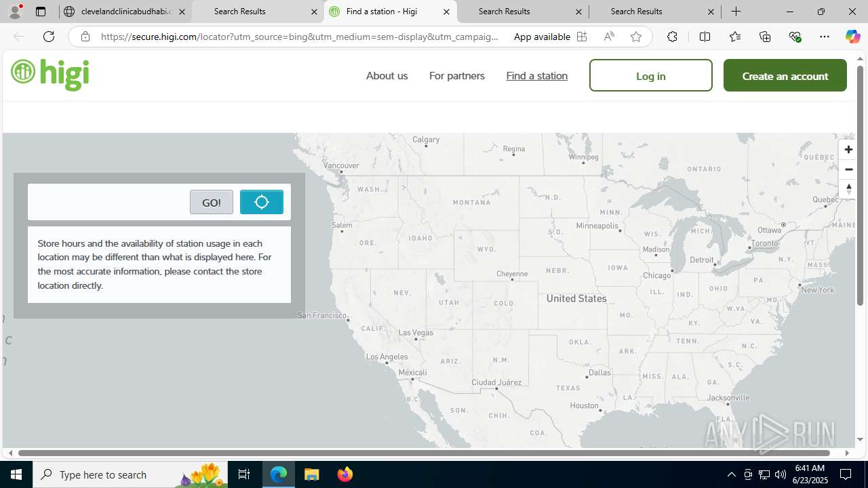Click Dallas label on the map
This screenshot has width=868, height=488.
599,372
